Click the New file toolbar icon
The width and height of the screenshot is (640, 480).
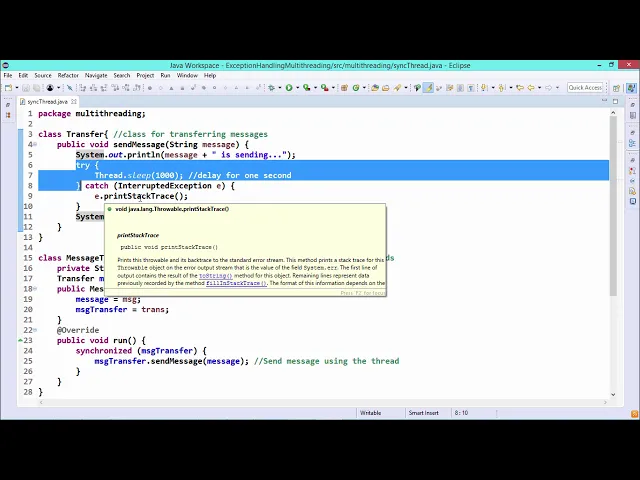(x=8, y=88)
